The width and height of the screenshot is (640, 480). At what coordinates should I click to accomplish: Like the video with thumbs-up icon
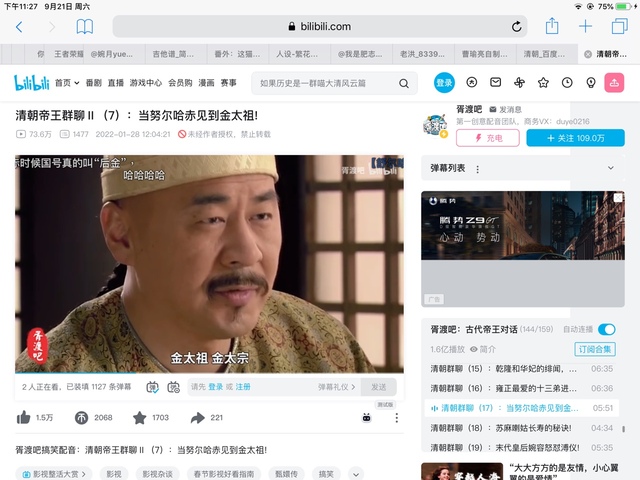pyautogui.click(x=23, y=418)
